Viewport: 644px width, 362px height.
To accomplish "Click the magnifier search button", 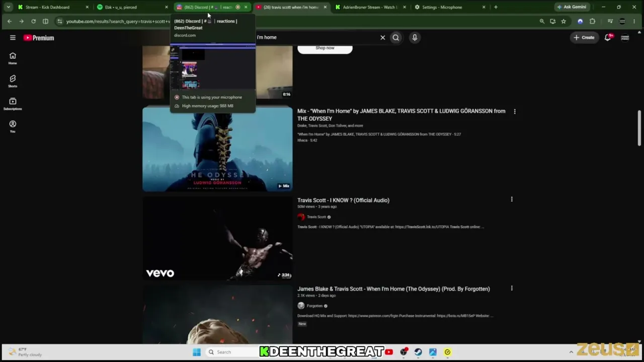I will [x=396, y=37].
